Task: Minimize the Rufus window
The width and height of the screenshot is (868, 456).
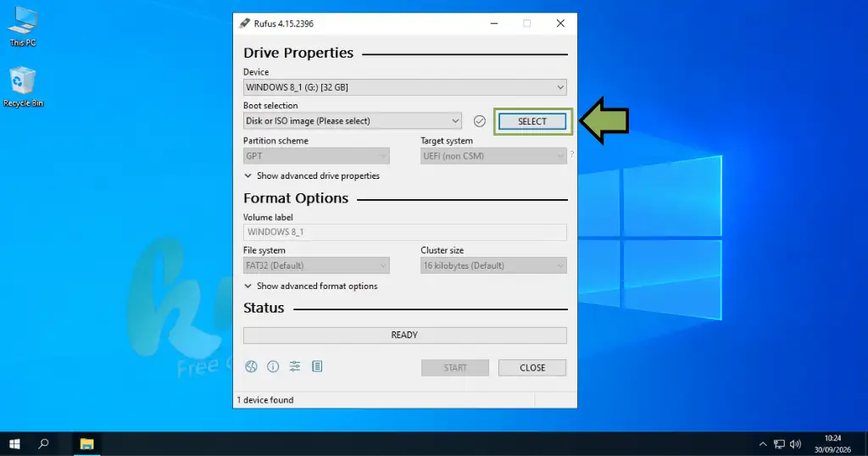Action: (494, 23)
